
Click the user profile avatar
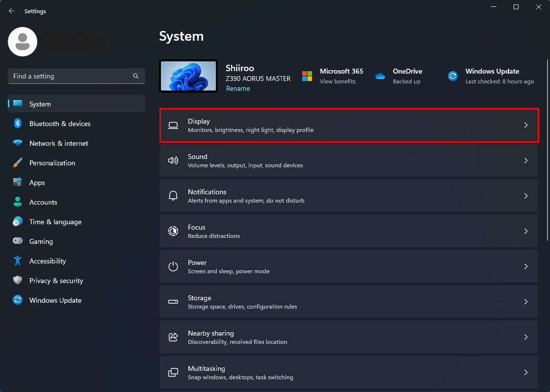[23, 42]
